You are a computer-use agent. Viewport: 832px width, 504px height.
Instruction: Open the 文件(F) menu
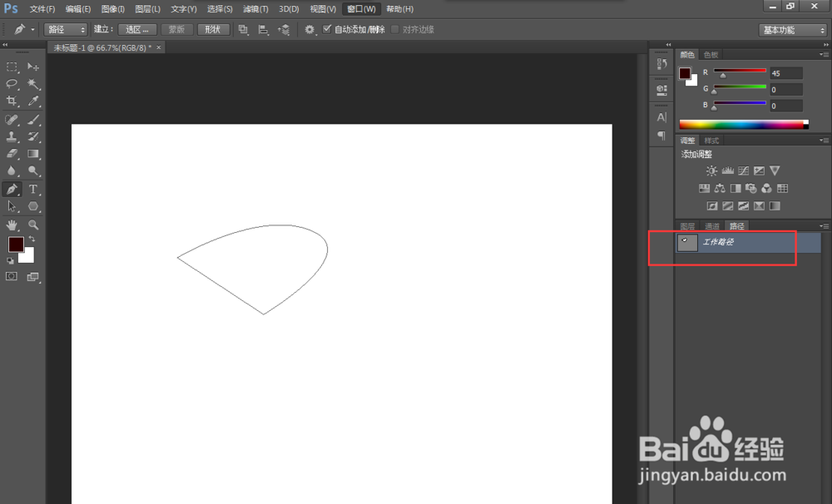pyautogui.click(x=42, y=9)
